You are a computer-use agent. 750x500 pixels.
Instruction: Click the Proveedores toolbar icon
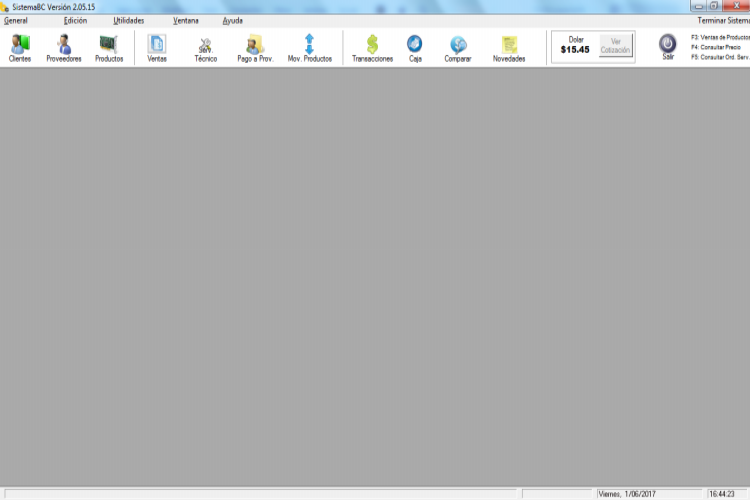coord(64,45)
